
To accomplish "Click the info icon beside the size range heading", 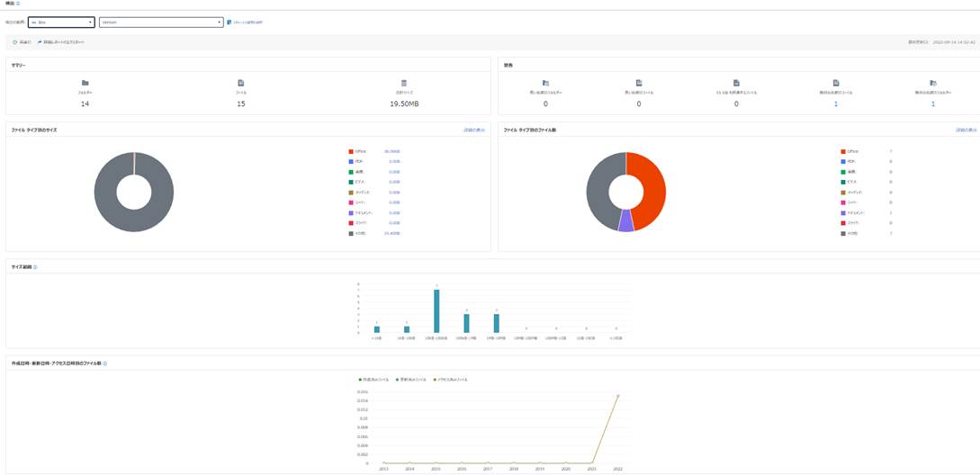I will (x=35, y=266).
